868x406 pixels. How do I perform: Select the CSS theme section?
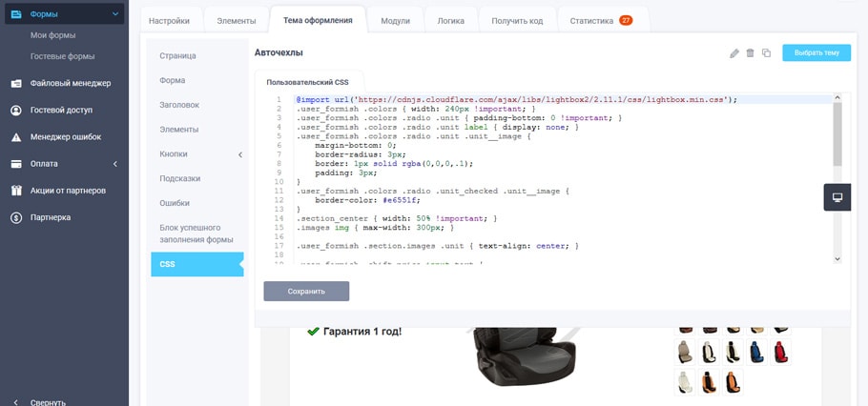pos(197,264)
